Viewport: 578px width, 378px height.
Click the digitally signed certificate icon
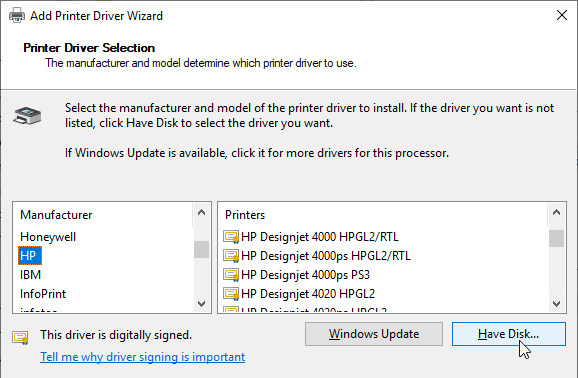coord(20,337)
